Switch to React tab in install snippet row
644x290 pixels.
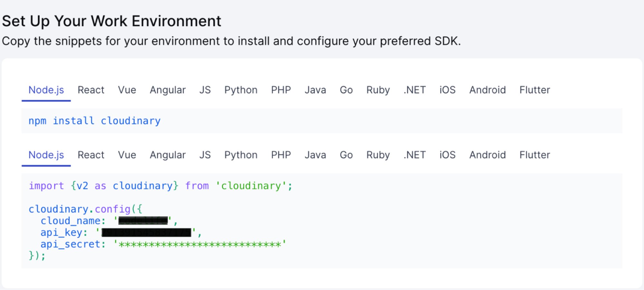point(91,90)
